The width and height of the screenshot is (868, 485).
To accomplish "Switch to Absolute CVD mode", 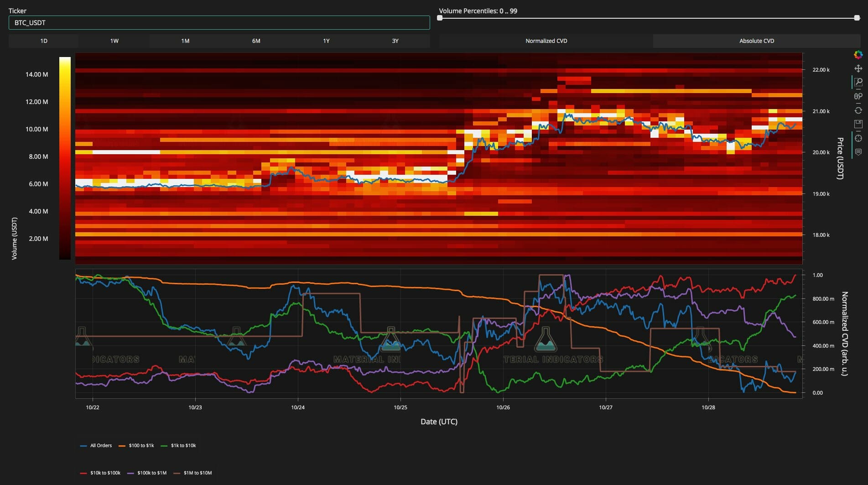I will click(757, 41).
